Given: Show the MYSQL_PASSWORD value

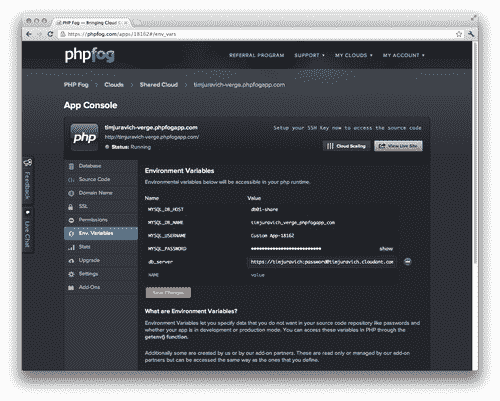Looking at the screenshot, I should (x=386, y=249).
